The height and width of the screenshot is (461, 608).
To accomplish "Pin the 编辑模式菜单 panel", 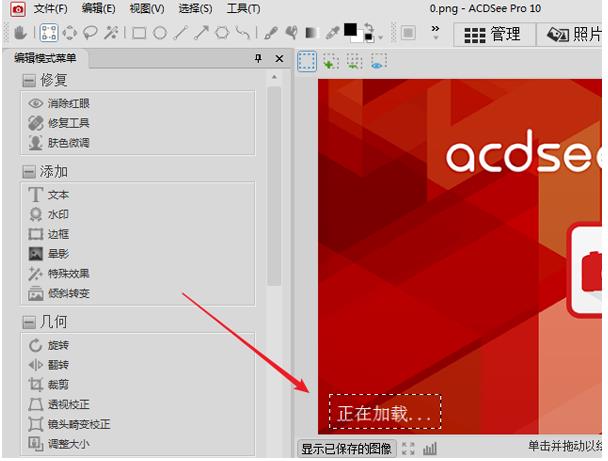I will [258, 59].
